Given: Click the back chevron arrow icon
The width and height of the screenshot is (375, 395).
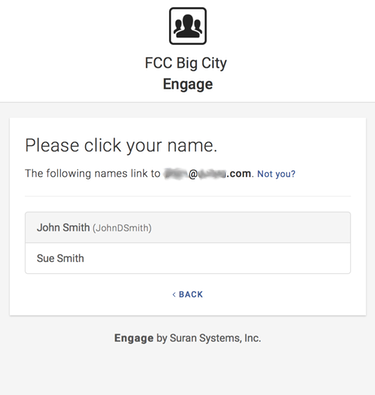Looking at the screenshot, I should point(174,294).
